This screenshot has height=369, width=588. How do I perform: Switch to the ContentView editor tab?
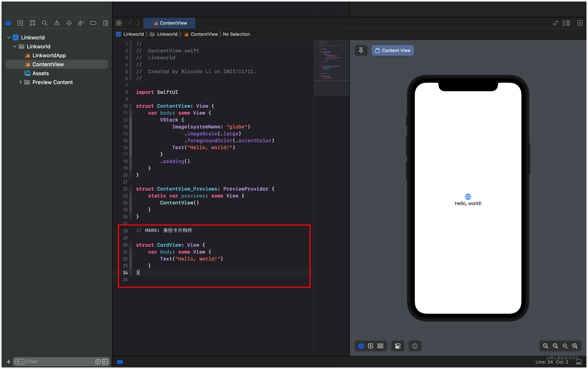pyautogui.click(x=169, y=23)
